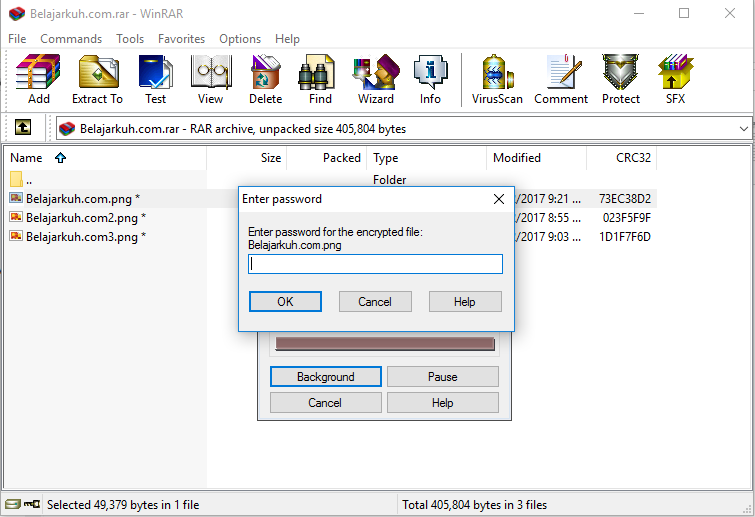Screen dimensions: 755x517
Task: Click the key password icon in status bar
Action: click(x=32, y=504)
